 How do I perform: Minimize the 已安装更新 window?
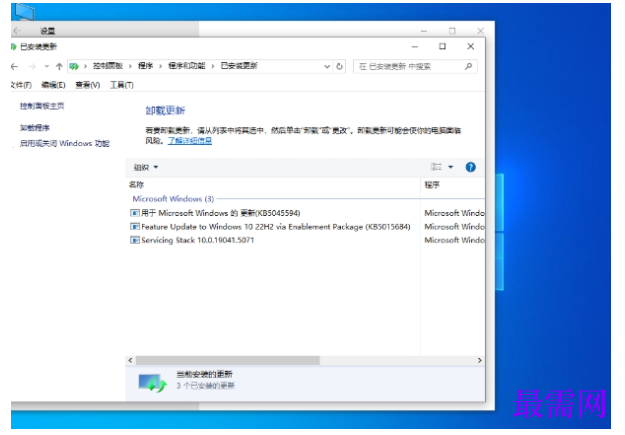(415, 47)
